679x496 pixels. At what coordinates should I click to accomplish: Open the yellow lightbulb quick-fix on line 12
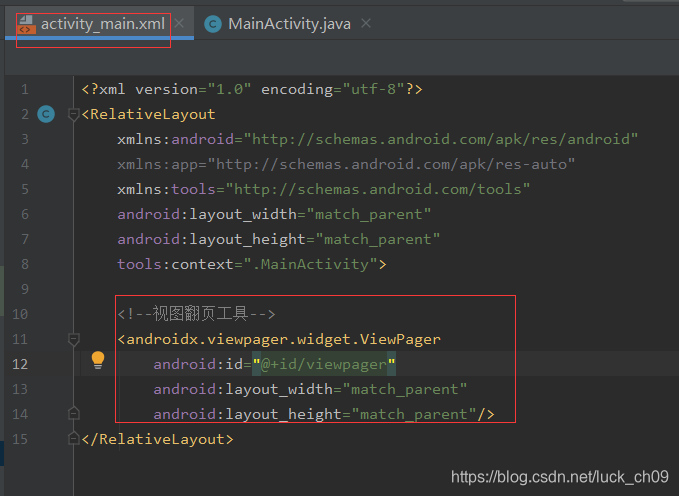[98, 360]
